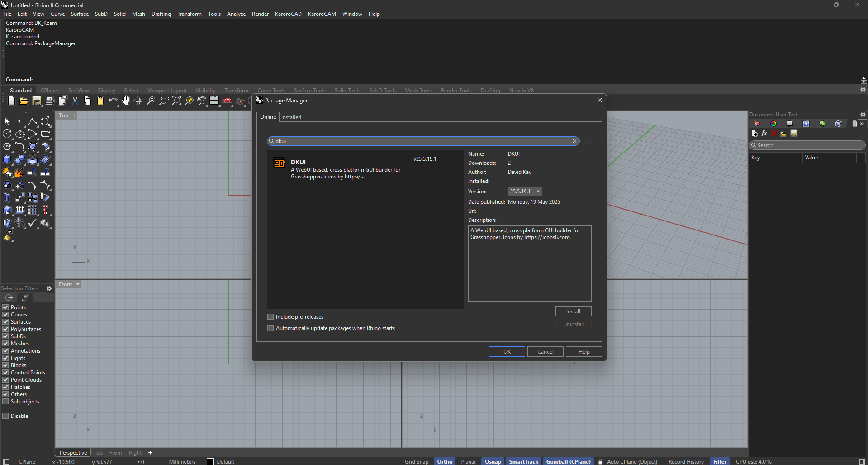Open the Top viewport dropdown arrow

pyautogui.click(x=74, y=115)
